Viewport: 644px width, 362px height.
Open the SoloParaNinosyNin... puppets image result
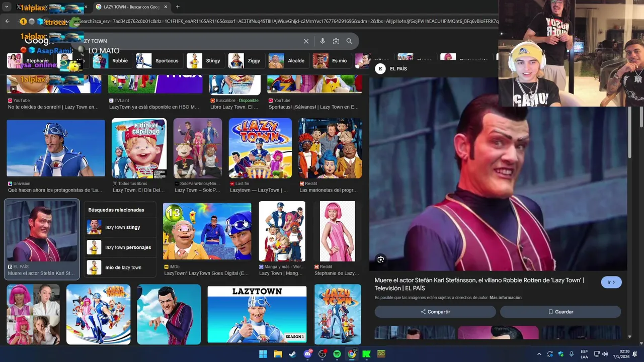coord(198,148)
